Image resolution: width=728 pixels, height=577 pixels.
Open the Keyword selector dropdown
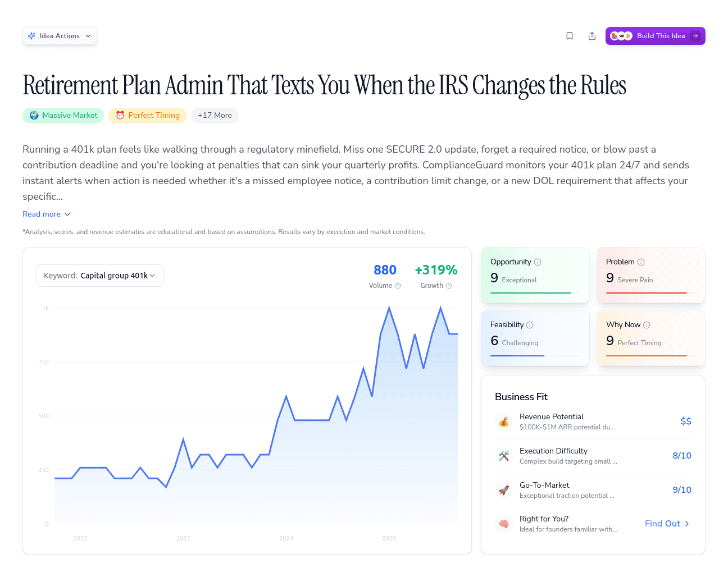pos(100,276)
